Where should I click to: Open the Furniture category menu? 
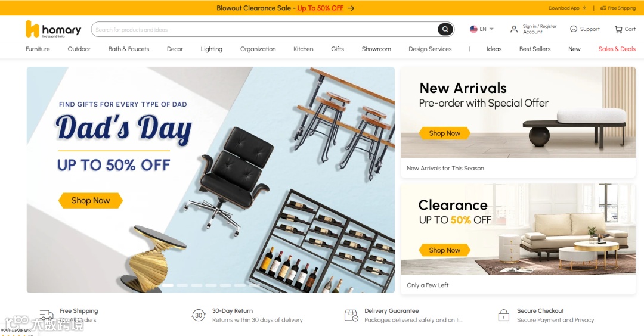click(x=38, y=49)
